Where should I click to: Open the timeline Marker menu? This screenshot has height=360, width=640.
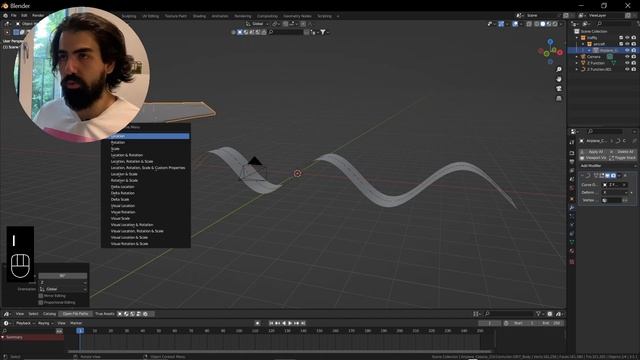(76, 323)
